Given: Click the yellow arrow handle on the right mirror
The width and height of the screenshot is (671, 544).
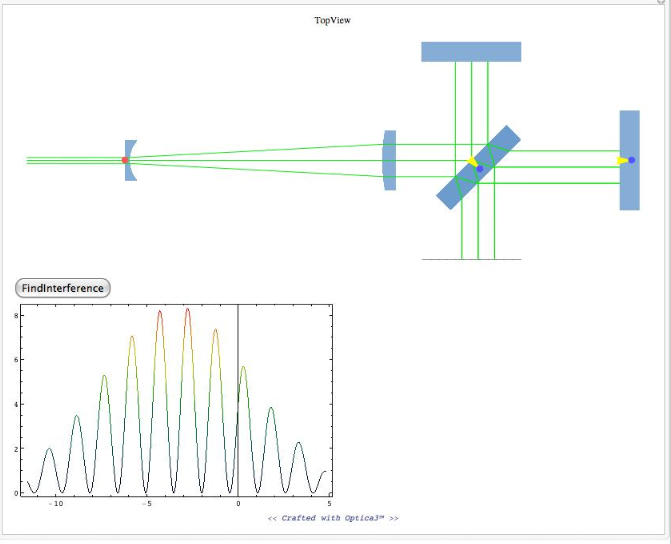Looking at the screenshot, I should (x=622, y=161).
